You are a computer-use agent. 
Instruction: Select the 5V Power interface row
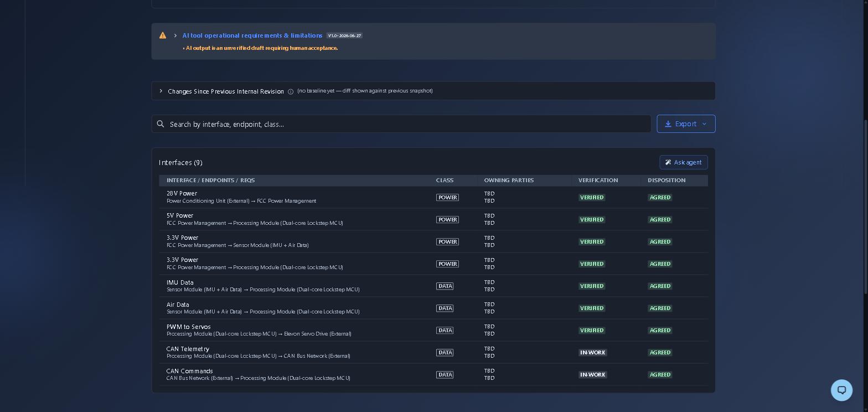click(x=433, y=219)
